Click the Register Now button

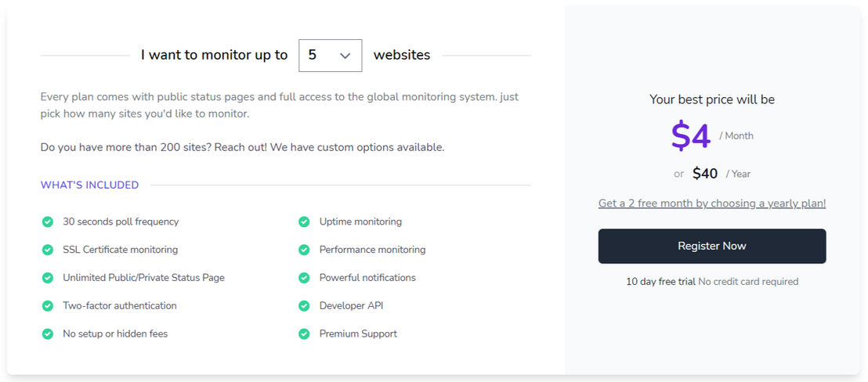pos(712,246)
